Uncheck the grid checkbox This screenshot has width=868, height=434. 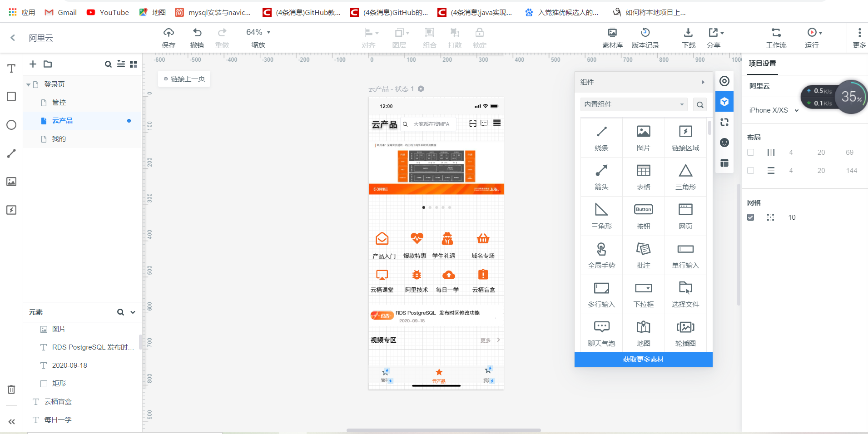[750, 217]
